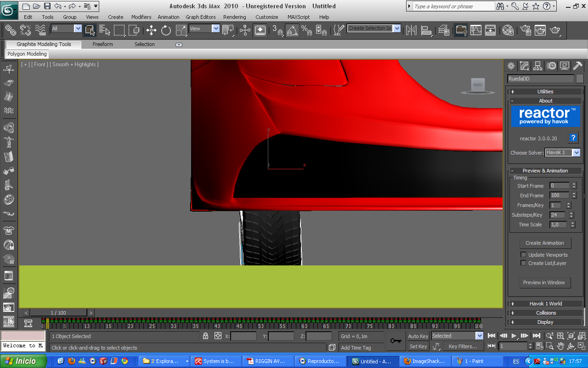Viewport: 588px width, 368px height.
Task: Click the RuedaDD object color swatch
Action: [x=580, y=79]
